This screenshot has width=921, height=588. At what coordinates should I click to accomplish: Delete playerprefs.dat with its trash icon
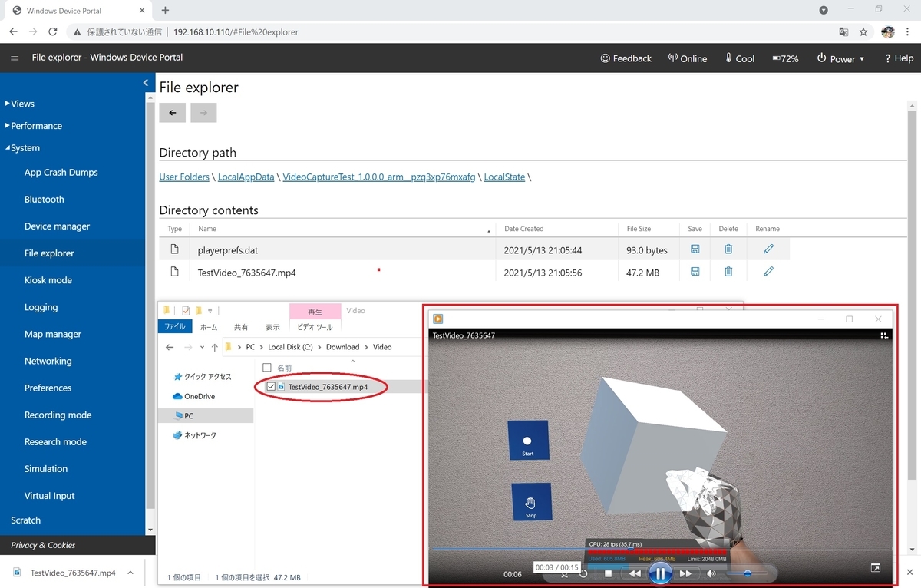(728, 249)
